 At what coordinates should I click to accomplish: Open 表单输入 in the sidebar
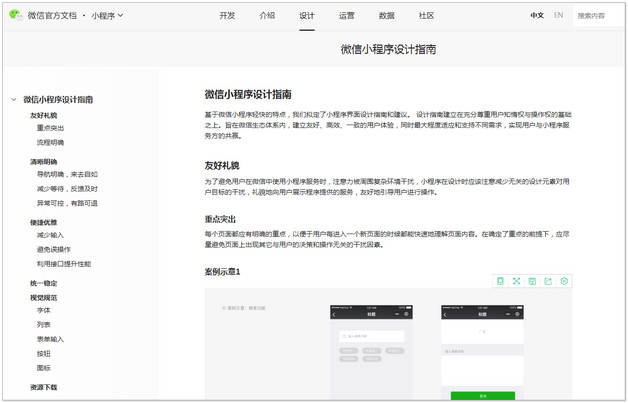[x=50, y=339]
